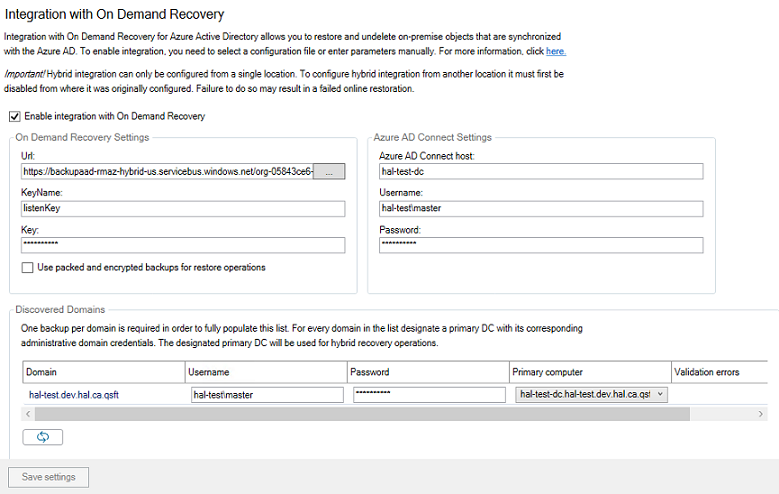Click Password field in Discovered Domains row
Screen dimensions: 779x494
click(x=429, y=394)
